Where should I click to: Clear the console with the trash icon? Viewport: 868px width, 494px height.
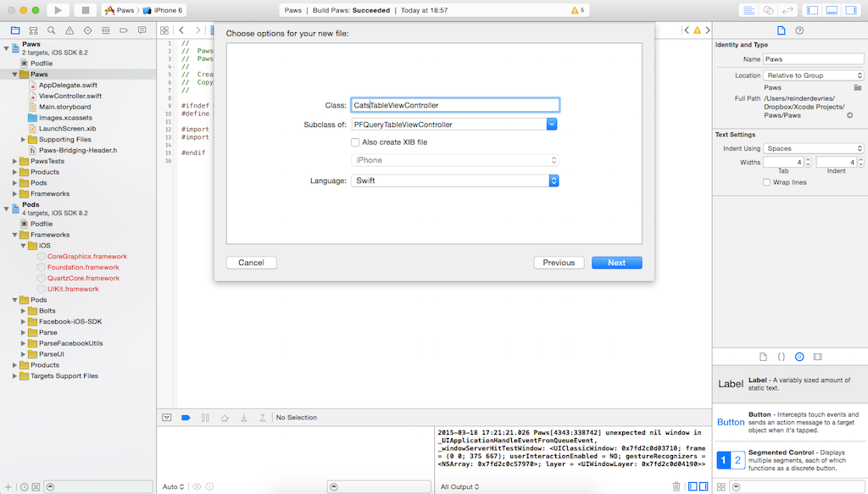point(676,486)
